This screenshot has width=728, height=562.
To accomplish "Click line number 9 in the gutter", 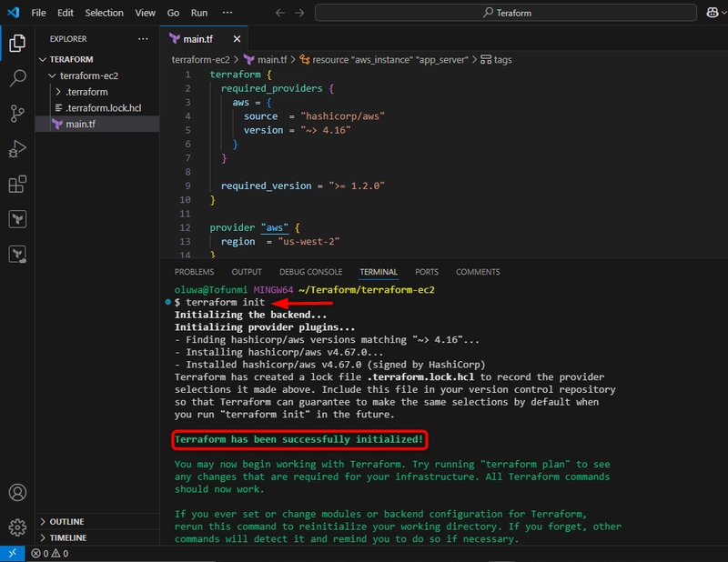I will coord(187,186).
